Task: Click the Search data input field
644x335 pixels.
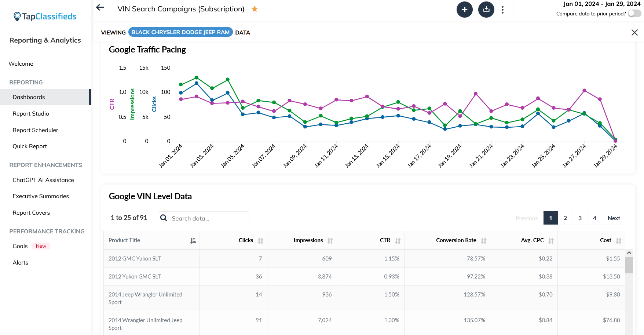Action: [x=209, y=218]
